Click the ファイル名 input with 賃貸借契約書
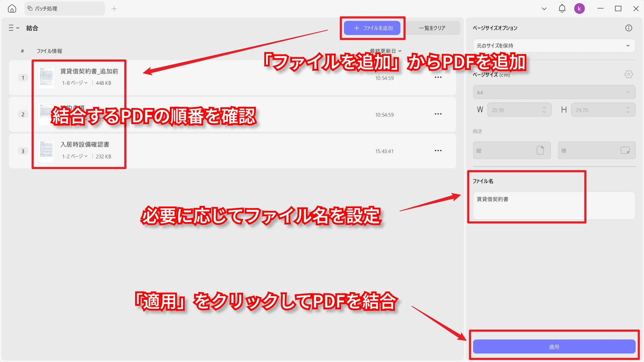Image resolution: width=644 pixels, height=362 pixels. point(554,206)
